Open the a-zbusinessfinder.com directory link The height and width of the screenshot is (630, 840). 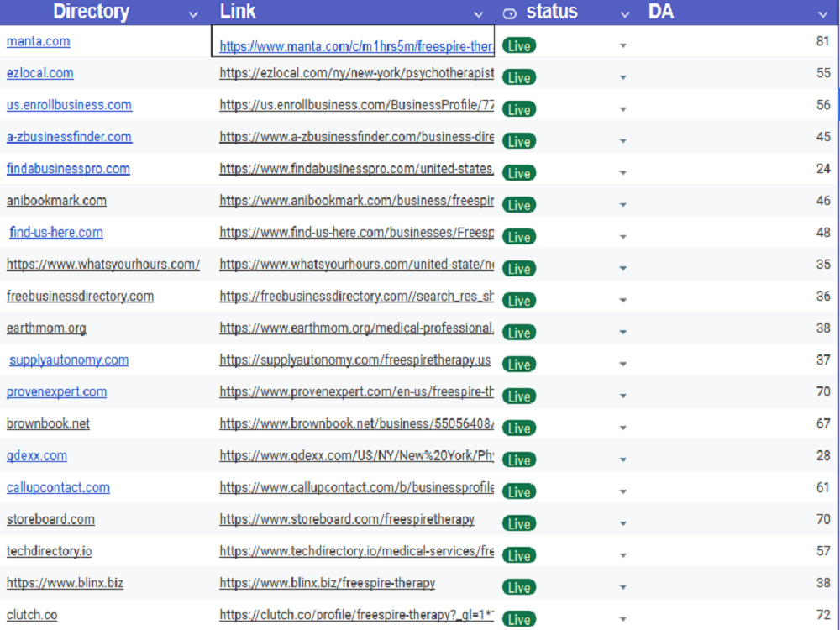point(69,137)
